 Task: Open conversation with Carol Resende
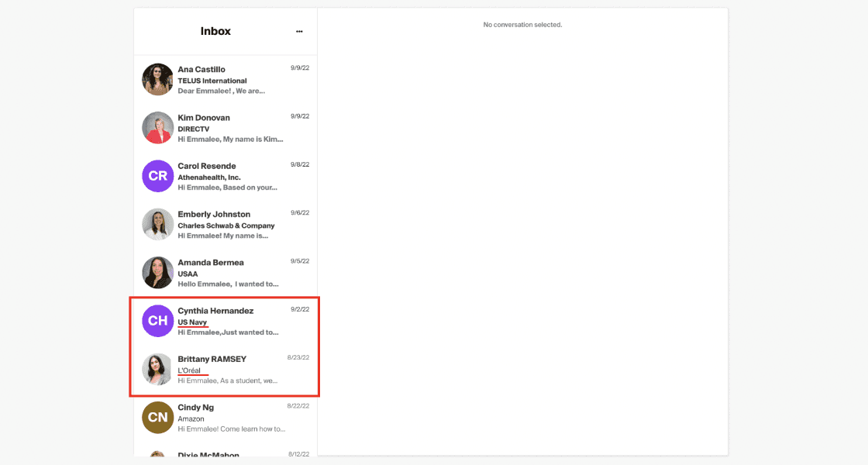pos(226,176)
